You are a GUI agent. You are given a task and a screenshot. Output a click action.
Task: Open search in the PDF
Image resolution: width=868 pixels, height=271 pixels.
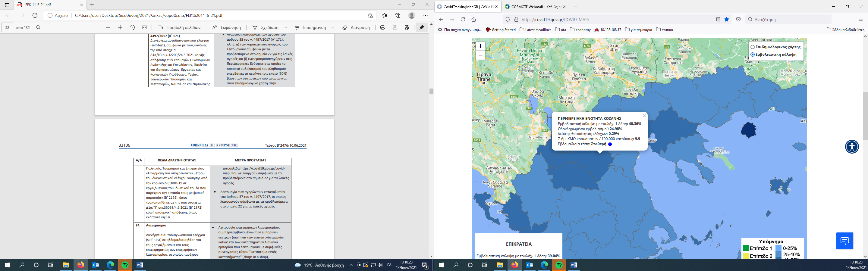point(38,28)
